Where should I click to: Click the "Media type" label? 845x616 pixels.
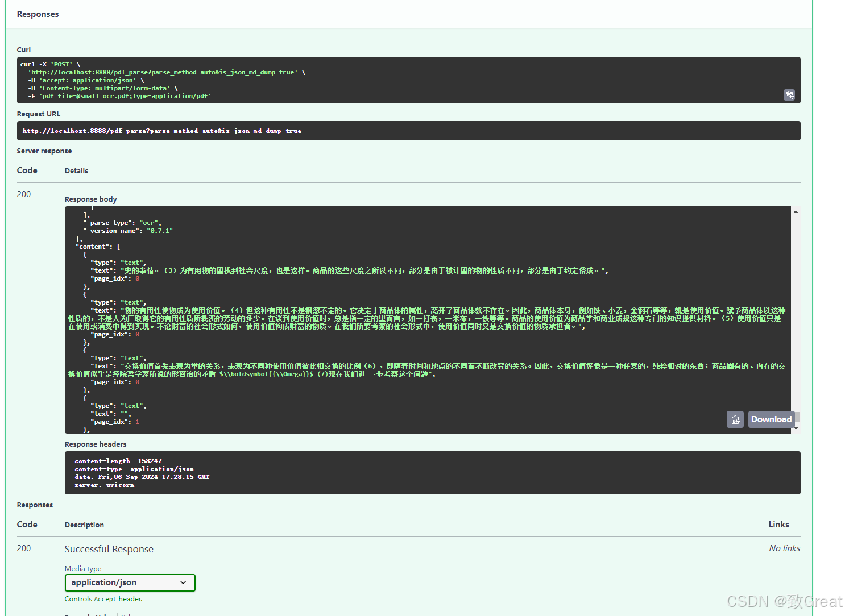pos(83,569)
